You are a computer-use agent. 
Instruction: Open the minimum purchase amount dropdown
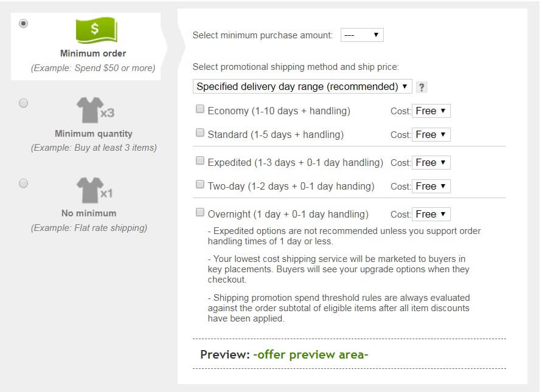[363, 35]
